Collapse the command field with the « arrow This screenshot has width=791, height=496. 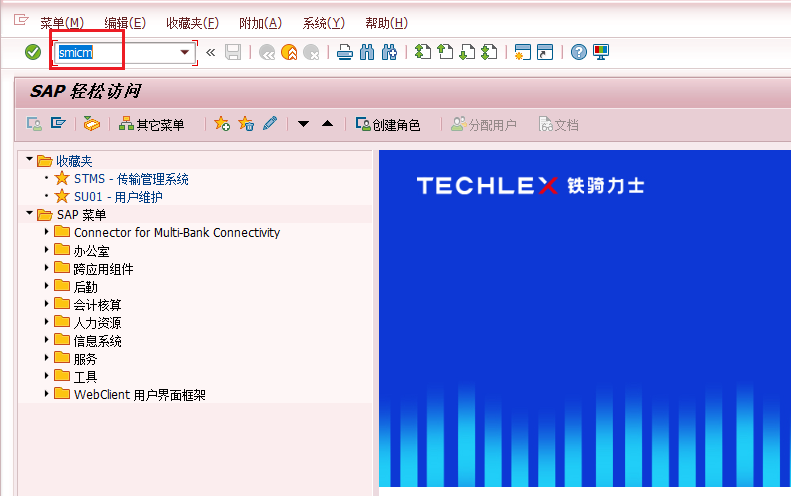pos(210,52)
